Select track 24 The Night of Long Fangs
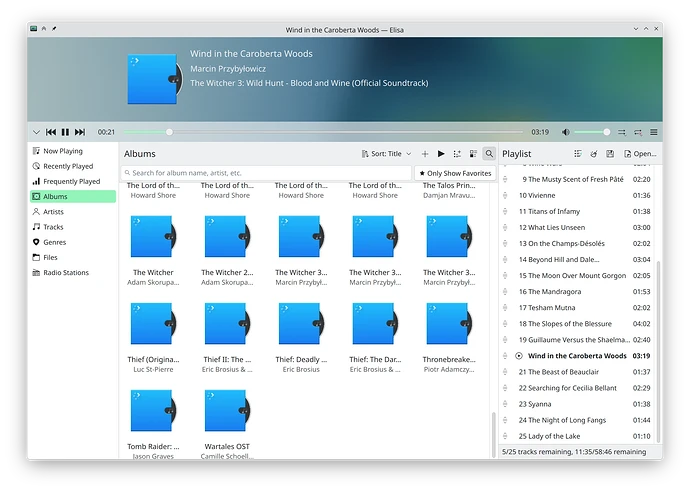This screenshot has width=690, height=492. click(577, 420)
